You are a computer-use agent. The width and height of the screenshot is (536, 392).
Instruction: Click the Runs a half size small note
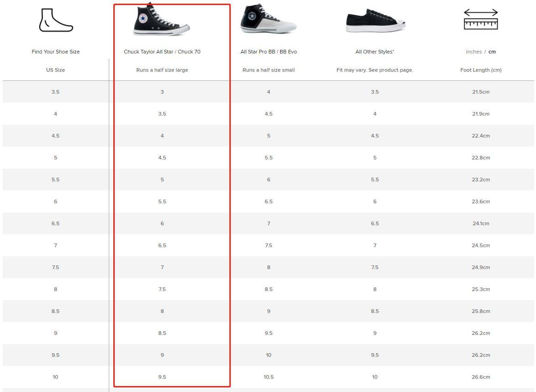tap(269, 70)
